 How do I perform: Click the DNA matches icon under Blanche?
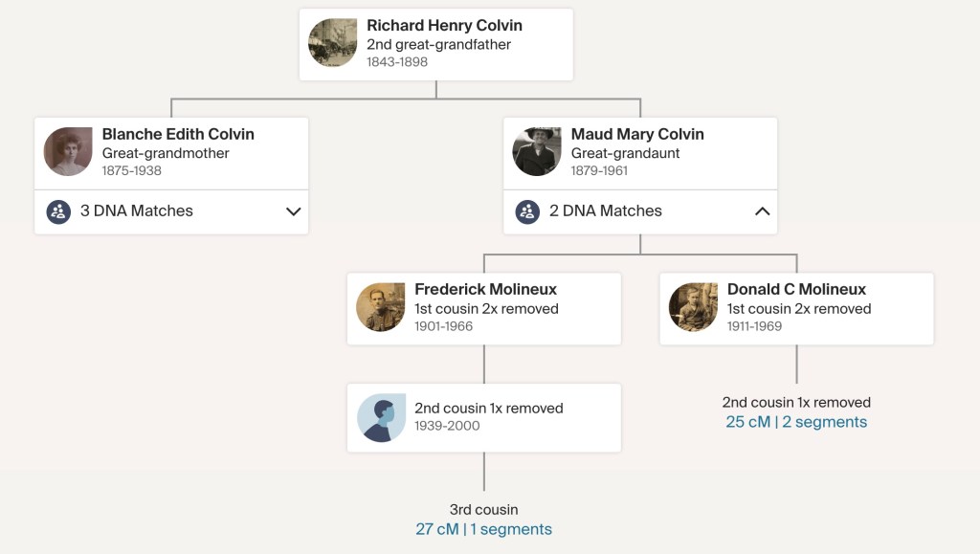58,211
